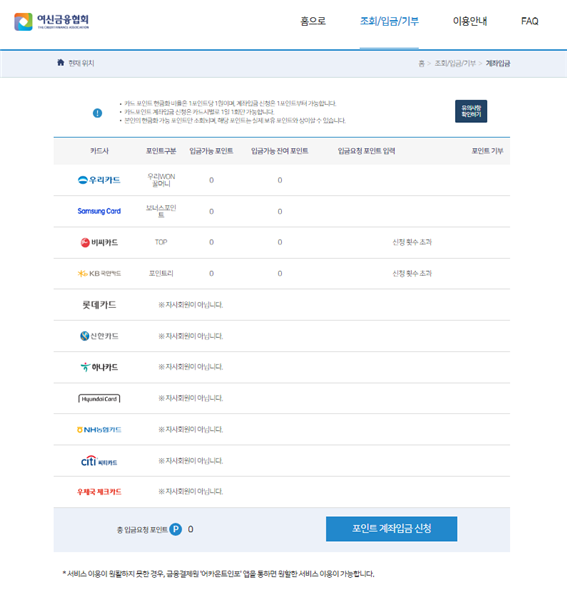
Task: Open the FAQ menu
Action: [x=530, y=21]
